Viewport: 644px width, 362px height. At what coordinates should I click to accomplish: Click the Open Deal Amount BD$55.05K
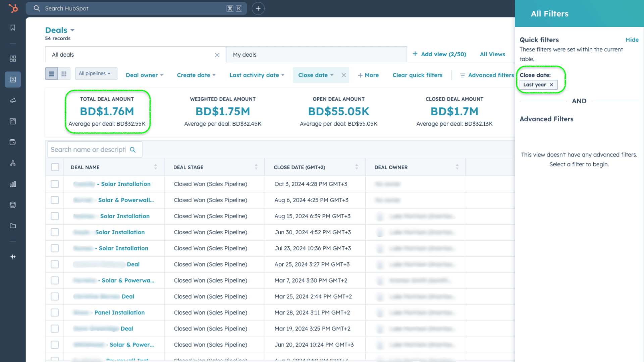[x=339, y=112]
